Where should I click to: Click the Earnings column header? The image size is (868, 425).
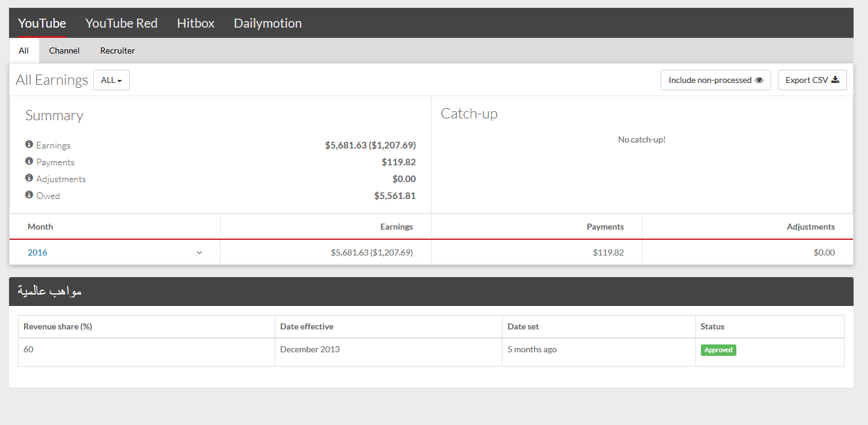pos(396,227)
